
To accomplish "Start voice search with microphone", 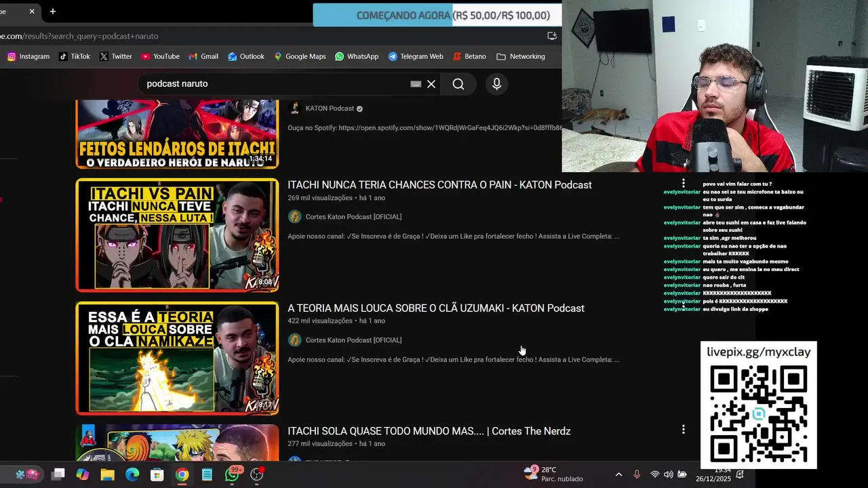I will point(497,84).
